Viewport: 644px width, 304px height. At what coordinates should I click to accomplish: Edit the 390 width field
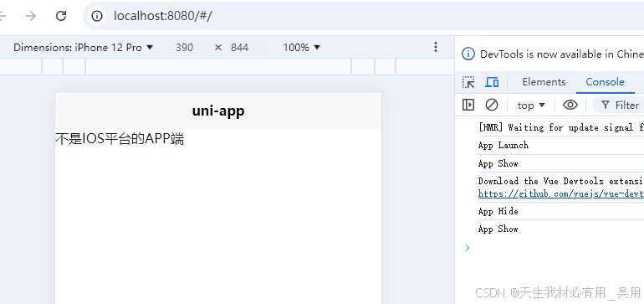point(184,47)
